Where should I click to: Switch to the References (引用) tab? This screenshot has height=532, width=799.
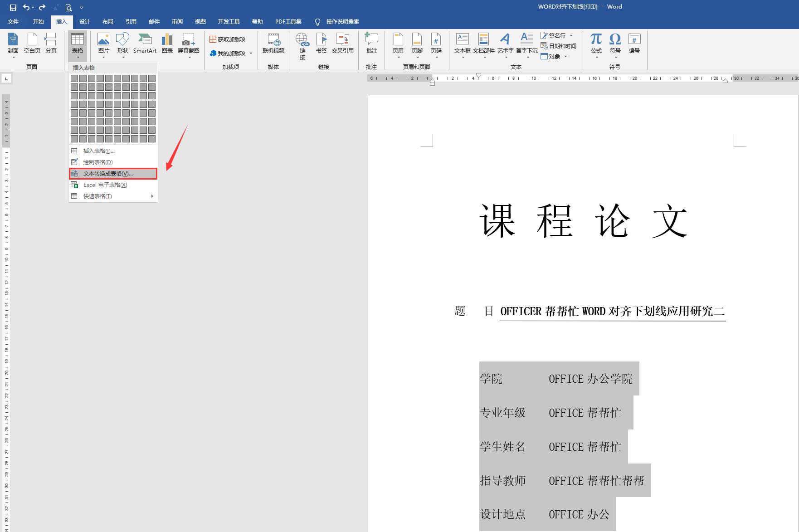[131, 21]
